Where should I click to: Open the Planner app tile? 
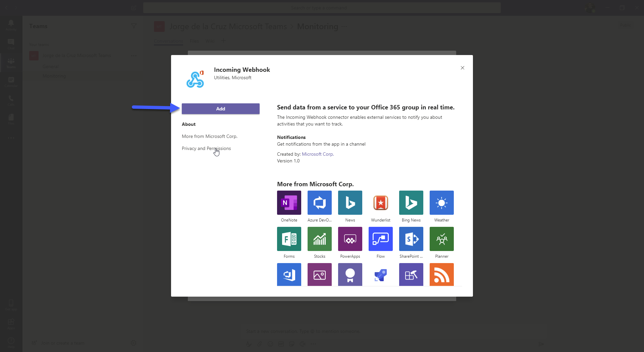pyautogui.click(x=442, y=239)
